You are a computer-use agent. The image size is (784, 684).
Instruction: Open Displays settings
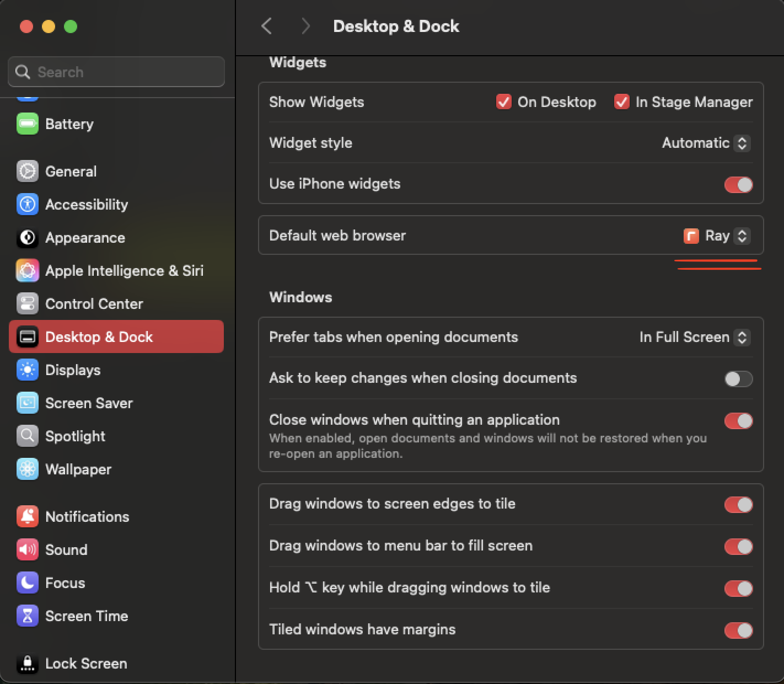coord(116,370)
